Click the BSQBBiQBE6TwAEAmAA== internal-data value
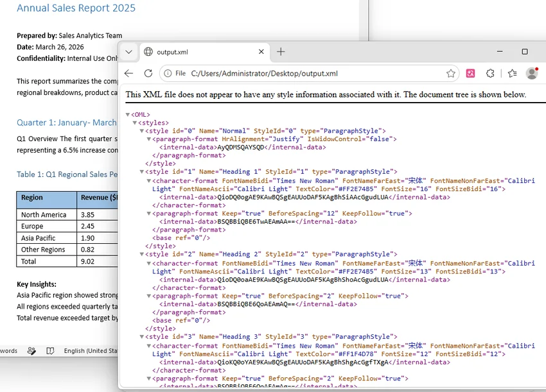 pos(256,222)
